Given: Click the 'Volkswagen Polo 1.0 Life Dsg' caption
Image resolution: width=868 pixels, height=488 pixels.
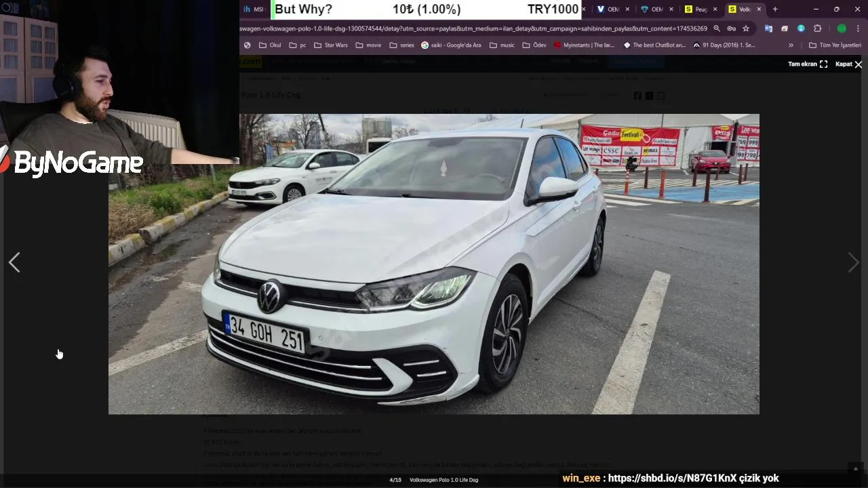Looking at the screenshot, I should coord(443,480).
